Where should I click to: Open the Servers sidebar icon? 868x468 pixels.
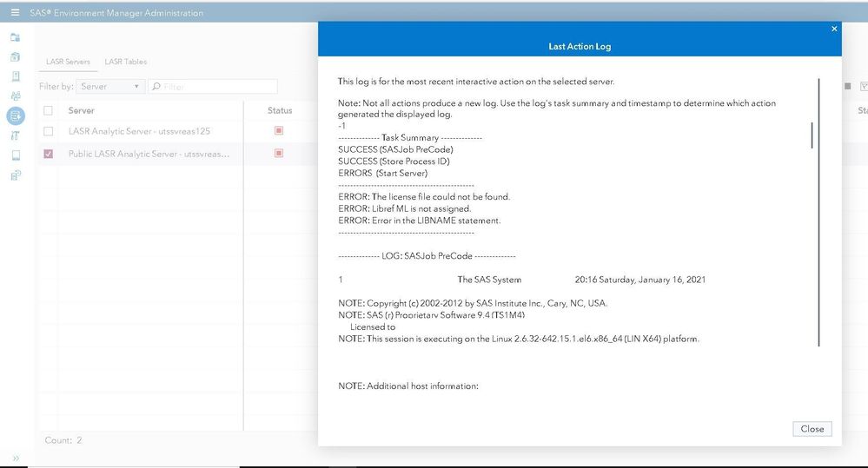[16, 76]
